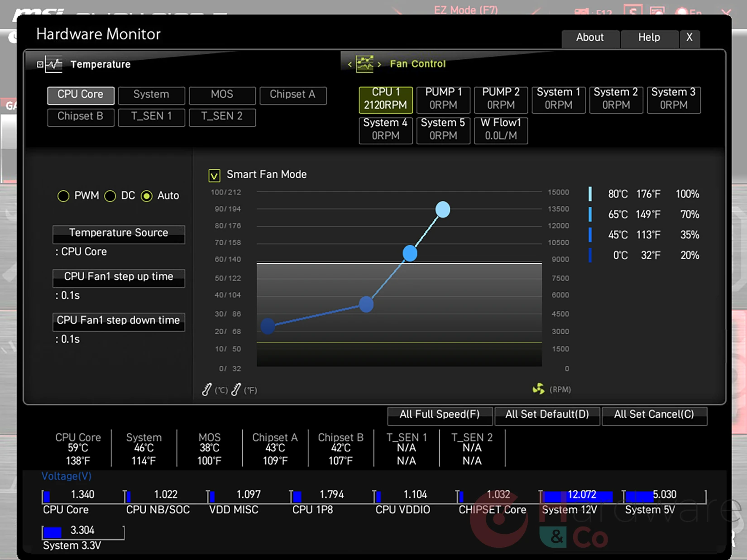Click the 45°C 35% curve legend swatch
This screenshot has width=747, height=560.
[x=590, y=235]
